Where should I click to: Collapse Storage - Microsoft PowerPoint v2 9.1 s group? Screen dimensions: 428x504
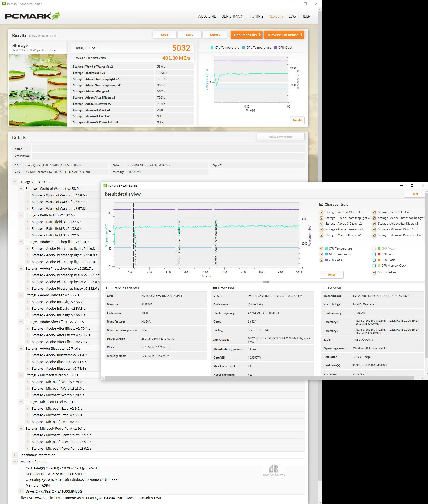tap(21, 429)
